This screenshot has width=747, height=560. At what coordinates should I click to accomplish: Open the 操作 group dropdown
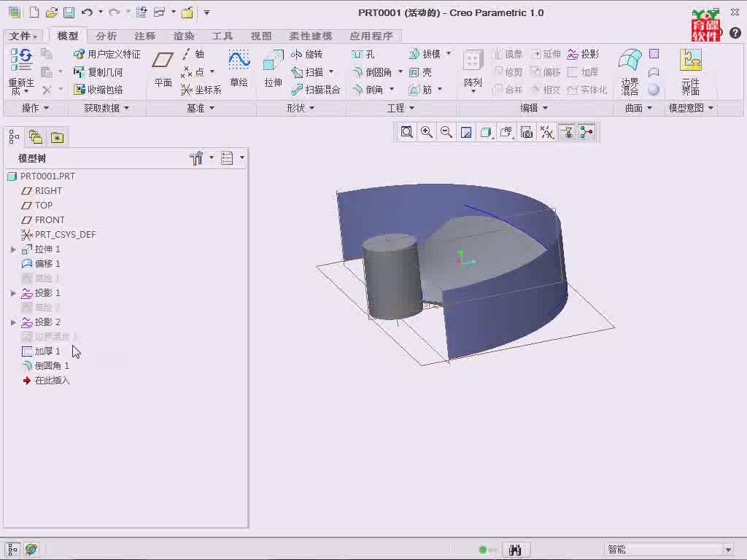pyautogui.click(x=35, y=108)
